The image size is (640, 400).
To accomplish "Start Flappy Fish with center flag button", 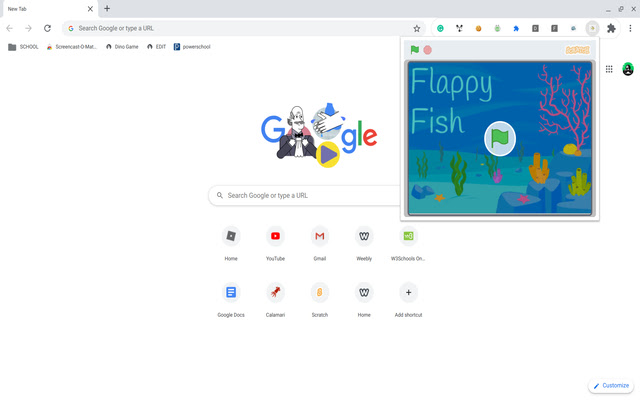I will click(x=500, y=139).
